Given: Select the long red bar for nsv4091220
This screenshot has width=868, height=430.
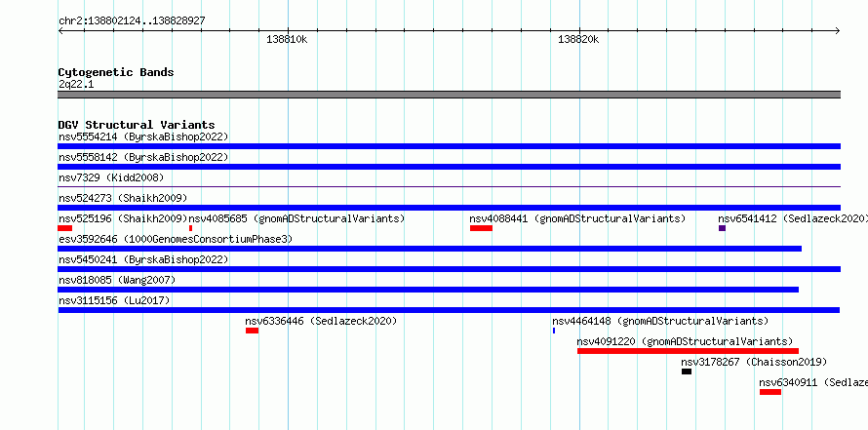Looking at the screenshot, I should (689, 351).
